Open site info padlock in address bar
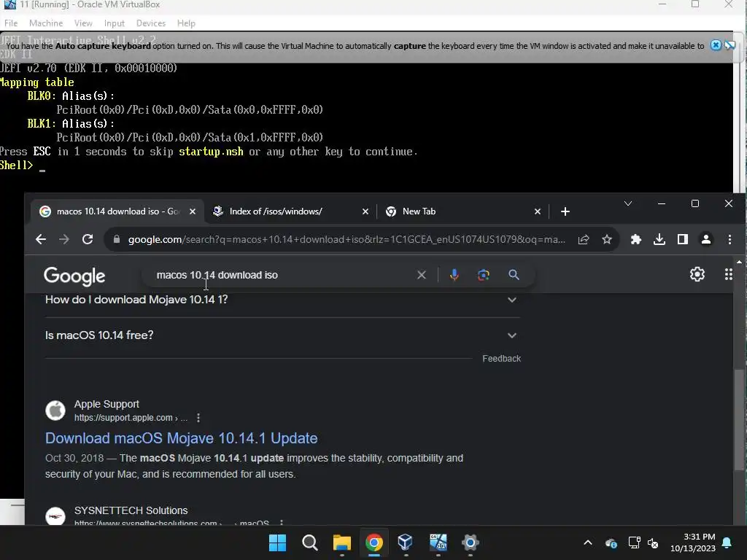The width and height of the screenshot is (747, 560). pos(117,239)
